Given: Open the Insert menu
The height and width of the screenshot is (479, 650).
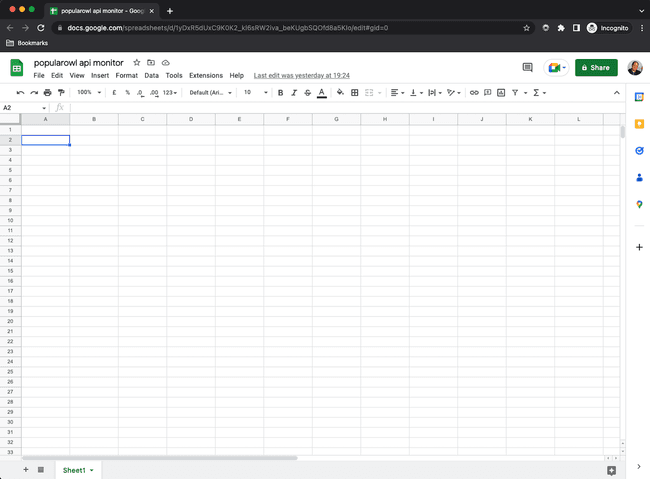Looking at the screenshot, I should [100, 75].
